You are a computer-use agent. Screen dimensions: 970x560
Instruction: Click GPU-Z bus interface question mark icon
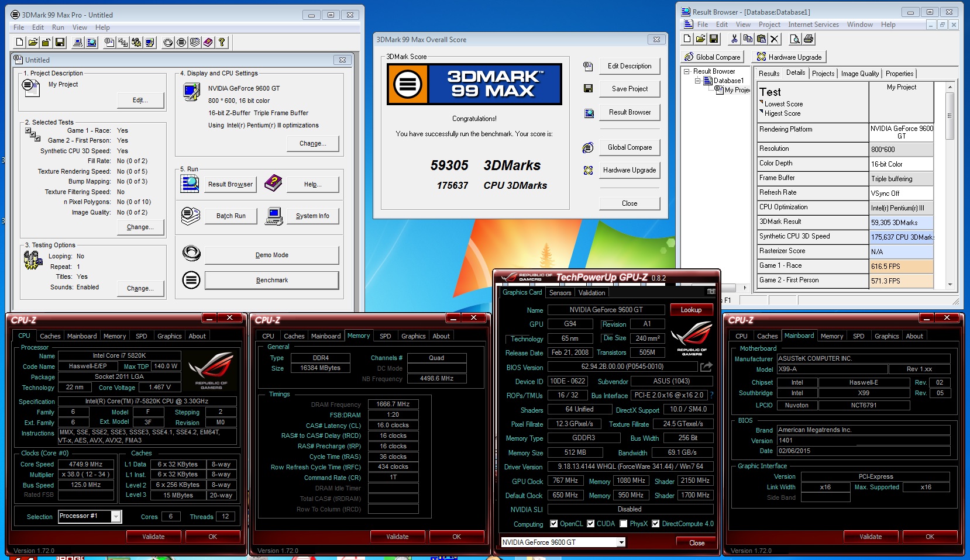pos(711,395)
